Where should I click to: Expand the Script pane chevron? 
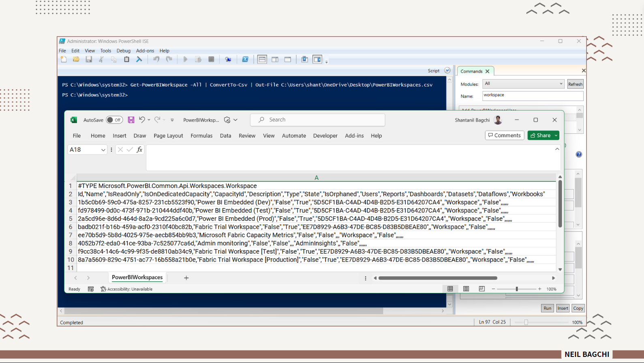coord(447,71)
